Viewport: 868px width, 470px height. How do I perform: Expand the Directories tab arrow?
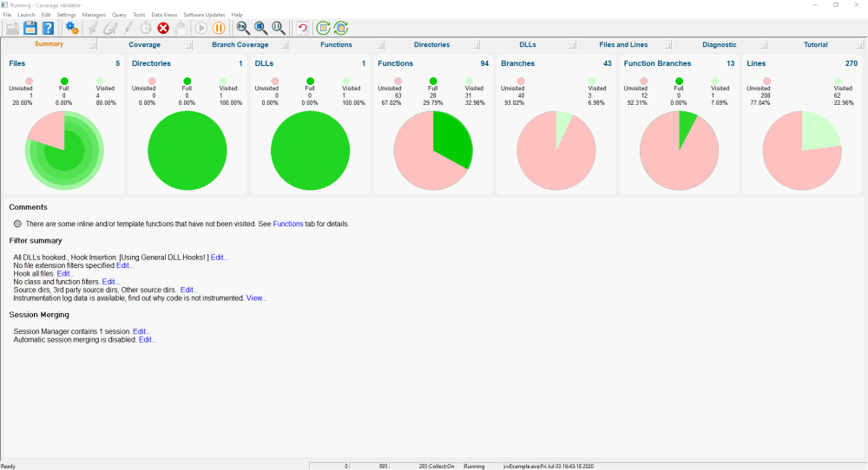point(476,45)
